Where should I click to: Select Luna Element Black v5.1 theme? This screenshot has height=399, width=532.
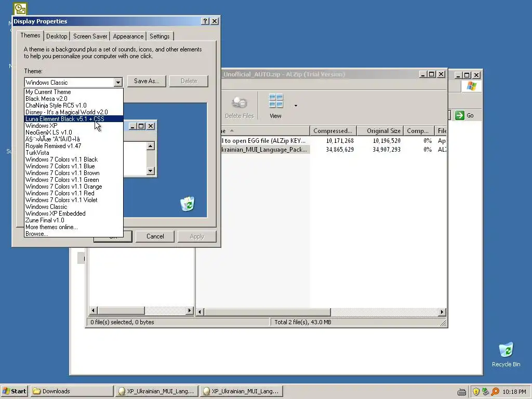74,119
